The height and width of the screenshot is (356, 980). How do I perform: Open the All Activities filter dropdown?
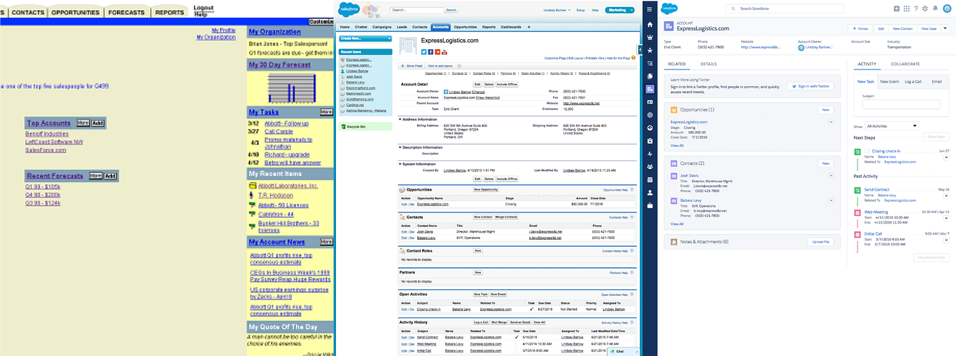(x=892, y=126)
